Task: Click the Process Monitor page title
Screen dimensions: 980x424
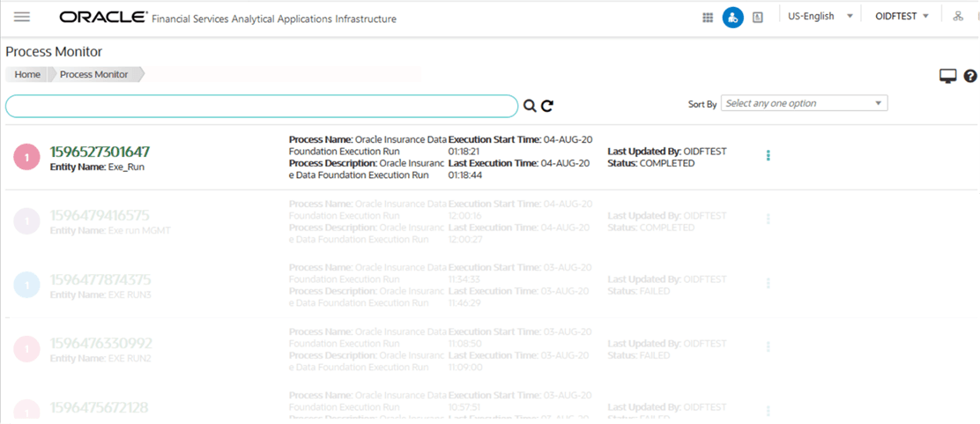Action: coord(54,52)
